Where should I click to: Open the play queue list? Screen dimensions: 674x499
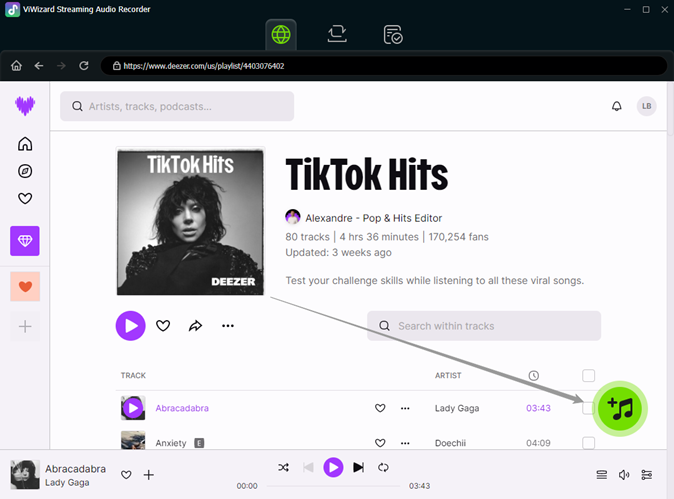(x=602, y=475)
